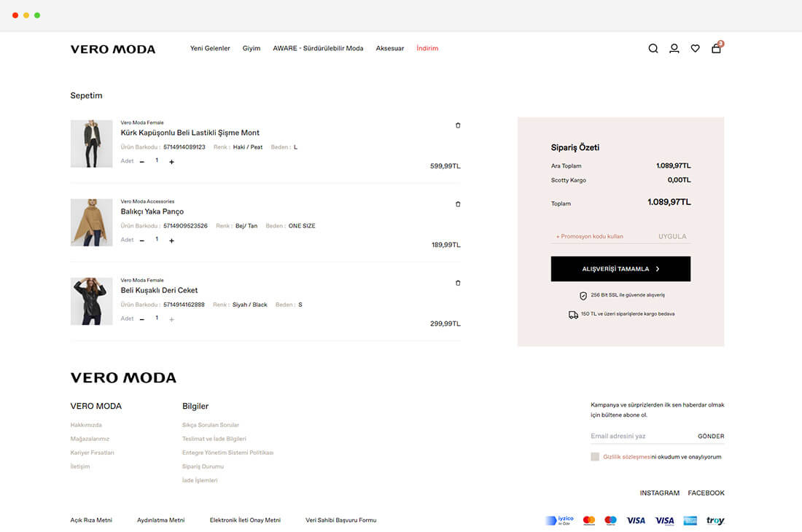Decrease quantity of Beli Kuşaklı Deri Ceket
The image size is (802, 532).
(142, 319)
